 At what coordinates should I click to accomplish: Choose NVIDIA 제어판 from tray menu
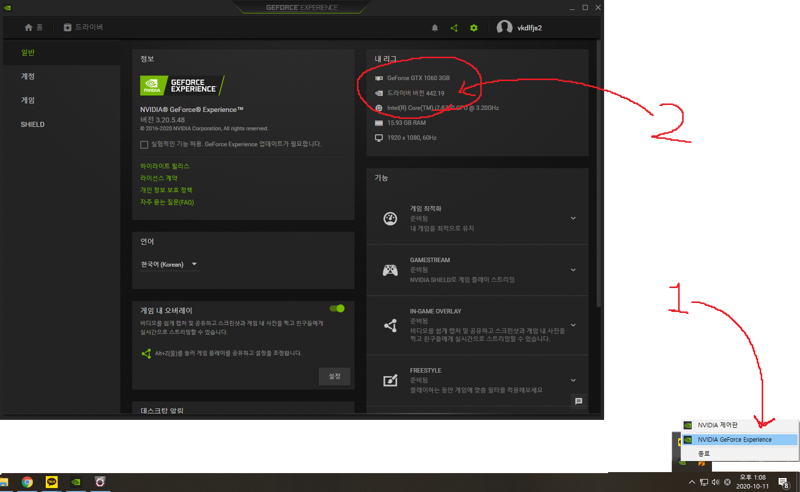[x=740, y=425]
